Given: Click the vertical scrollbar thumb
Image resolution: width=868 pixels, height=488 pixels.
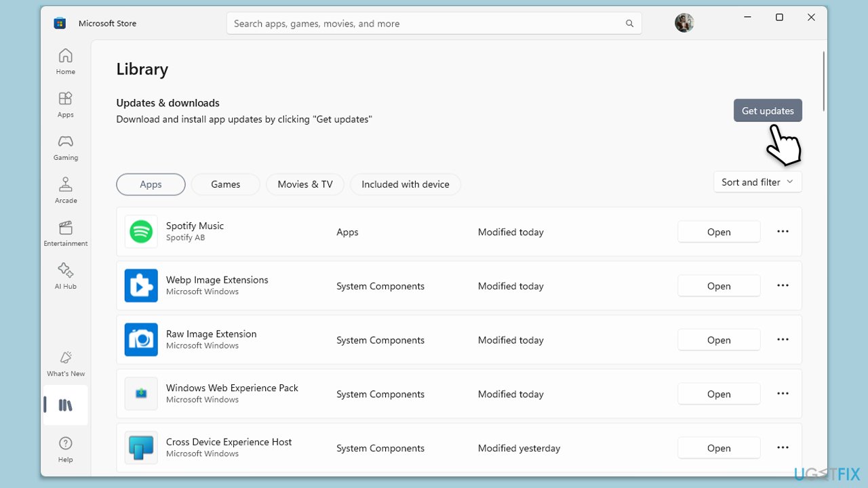Looking at the screenshot, I should [825, 81].
